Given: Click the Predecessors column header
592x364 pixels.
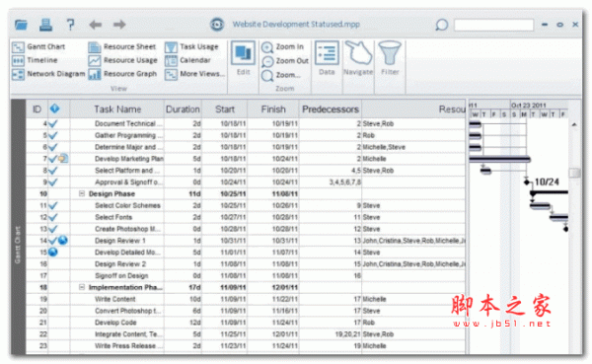Looking at the screenshot, I should pyautogui.click(x=331, y=109).
